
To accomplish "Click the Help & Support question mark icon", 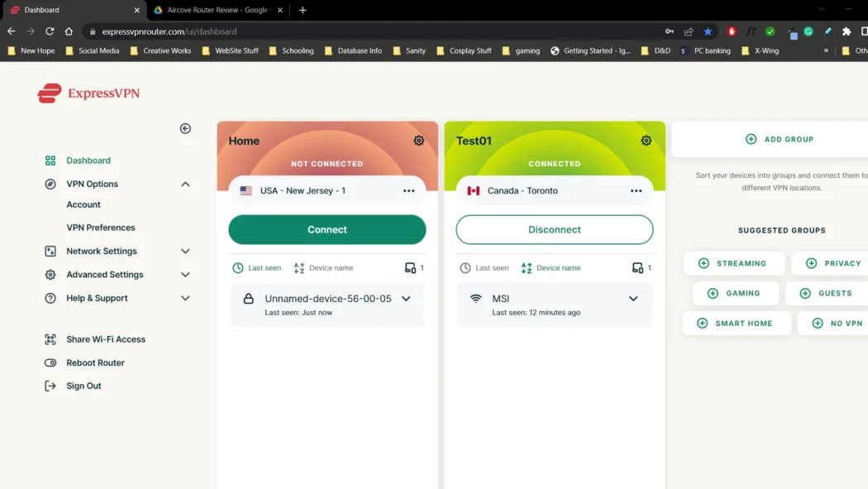I will [50, 298].
